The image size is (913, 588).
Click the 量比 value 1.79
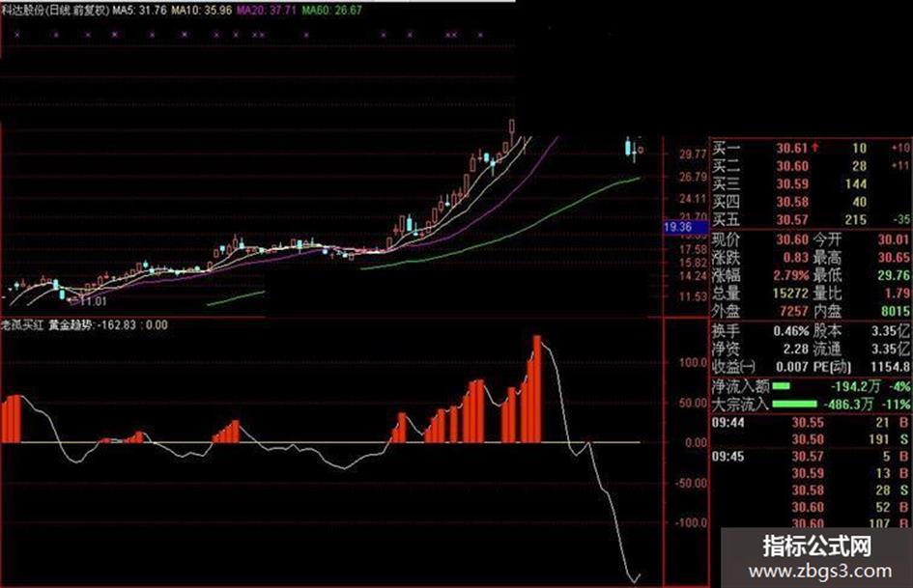[898, 294]
